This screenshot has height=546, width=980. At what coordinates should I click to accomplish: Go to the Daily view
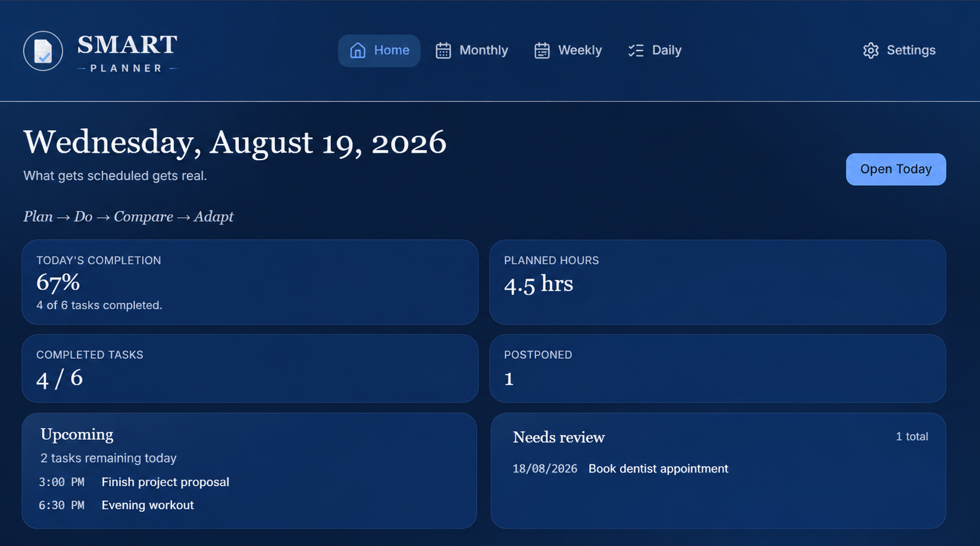click(655, 50)
